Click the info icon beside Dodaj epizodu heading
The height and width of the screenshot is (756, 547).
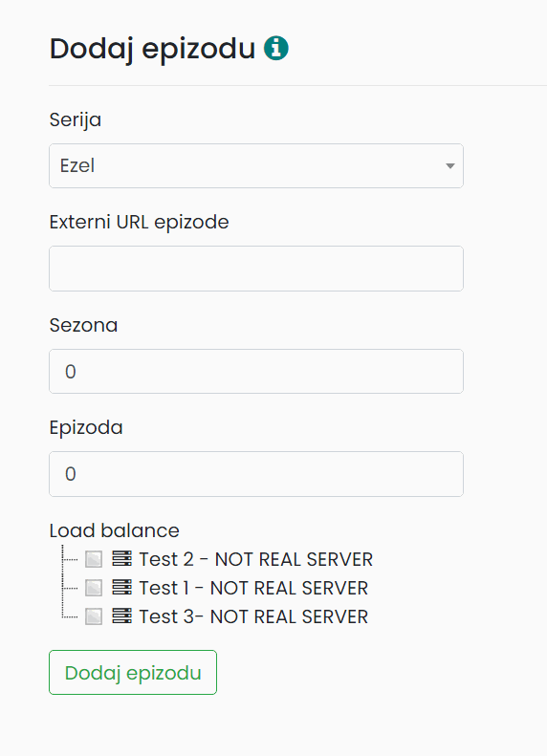point(276,48)
